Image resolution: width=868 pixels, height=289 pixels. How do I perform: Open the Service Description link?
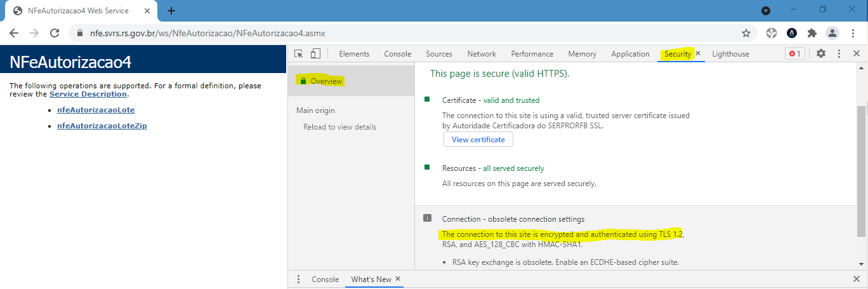(88, 94)
